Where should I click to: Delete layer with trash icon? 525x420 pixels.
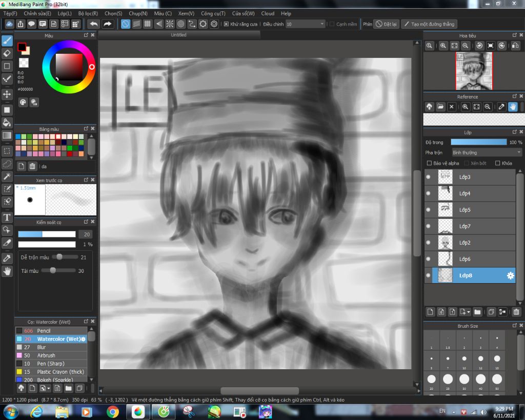click(x=516, y=312)
